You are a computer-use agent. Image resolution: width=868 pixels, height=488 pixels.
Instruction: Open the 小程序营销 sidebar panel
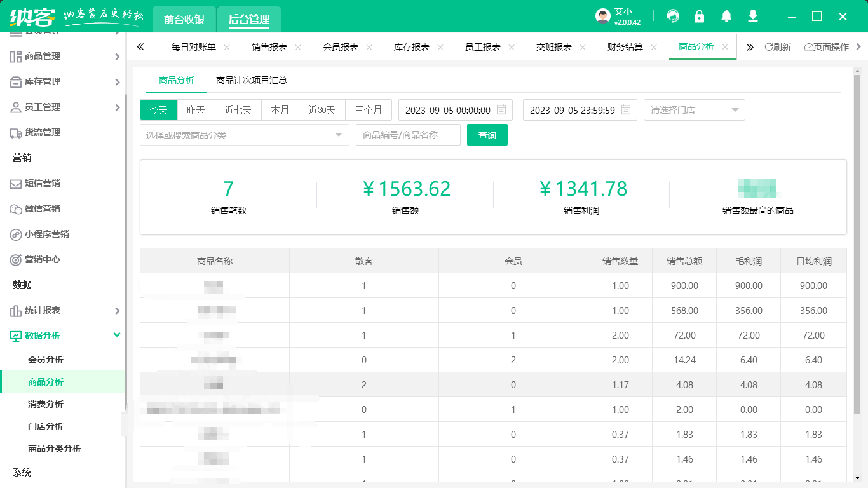click(44, 234)
